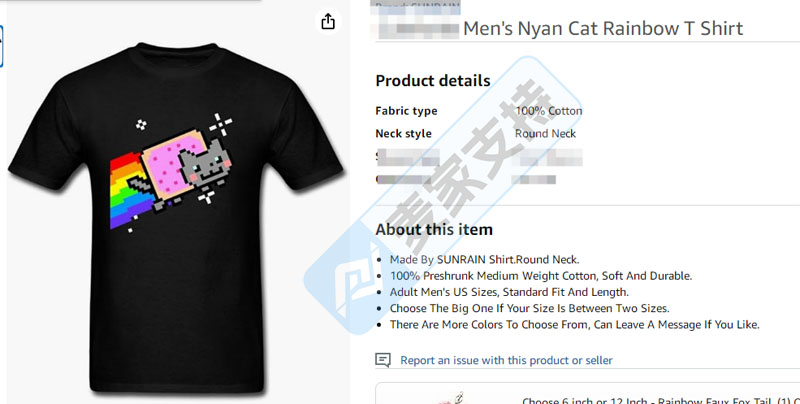
Task: Click the Made By SUNRAIN Shirt bullet
Action: coord(484,259)
